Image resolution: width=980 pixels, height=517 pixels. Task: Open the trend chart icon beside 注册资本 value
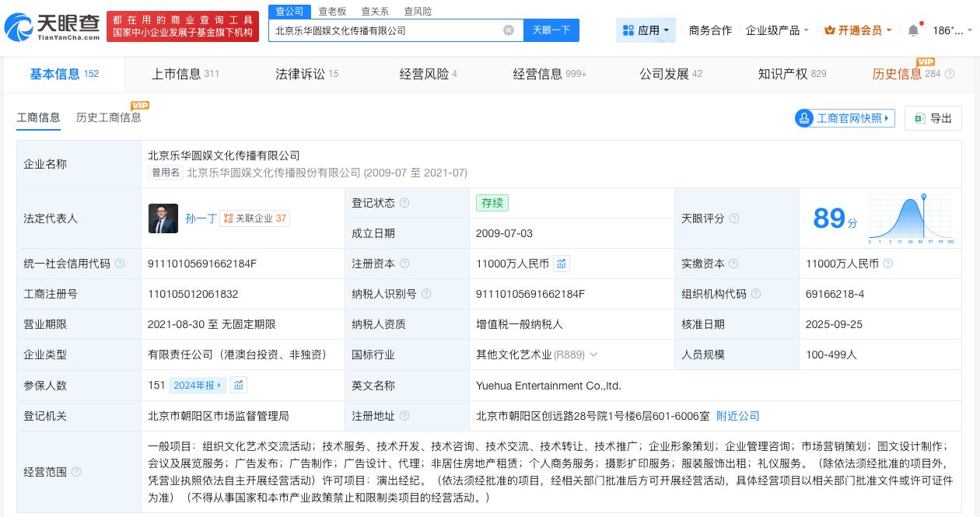[562, 264]
